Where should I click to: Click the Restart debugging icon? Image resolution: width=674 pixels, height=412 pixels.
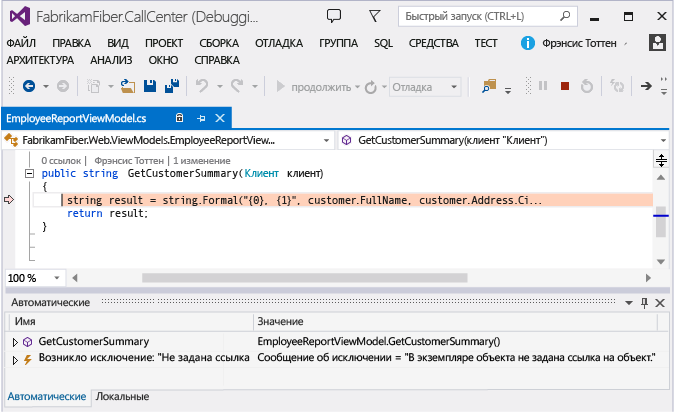pos(587,86)
